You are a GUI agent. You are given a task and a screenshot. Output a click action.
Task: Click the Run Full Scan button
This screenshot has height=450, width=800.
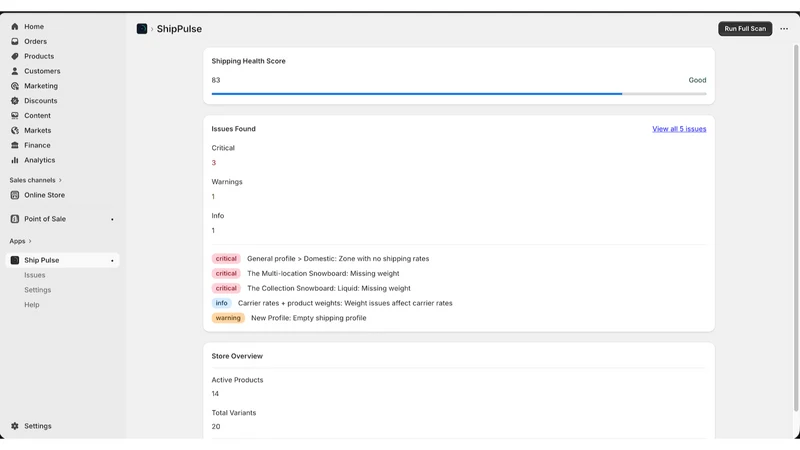[745, 29]
